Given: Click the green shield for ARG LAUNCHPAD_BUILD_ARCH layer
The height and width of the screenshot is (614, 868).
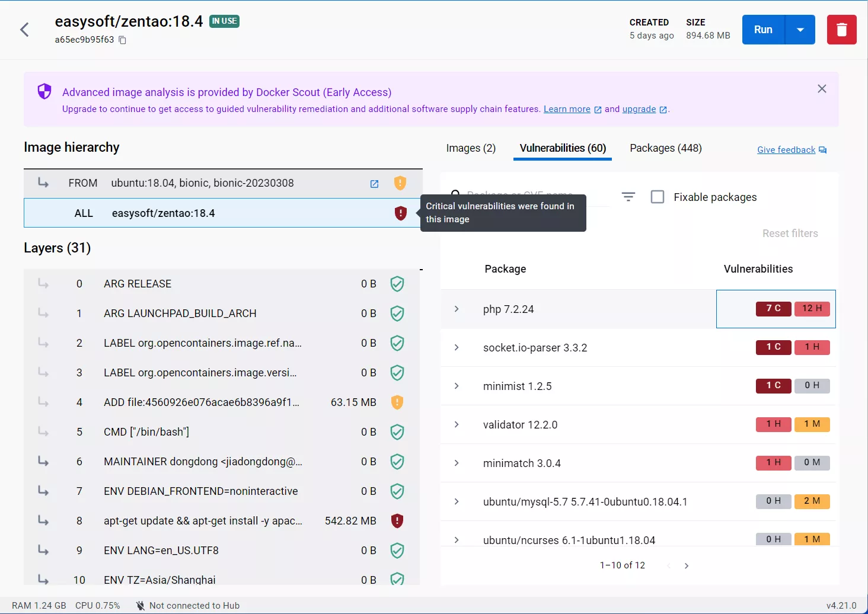Looking at the screenshot, I should click(397, 314).
